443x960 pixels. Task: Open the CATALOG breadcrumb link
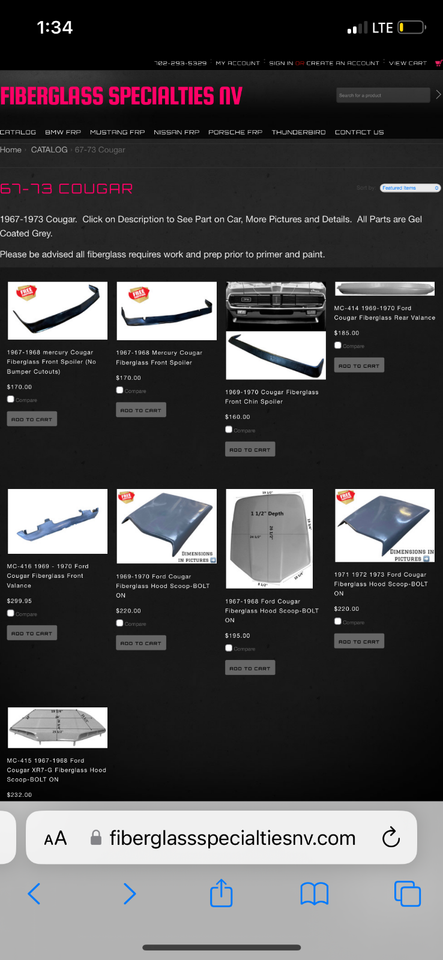click(49, 149)
